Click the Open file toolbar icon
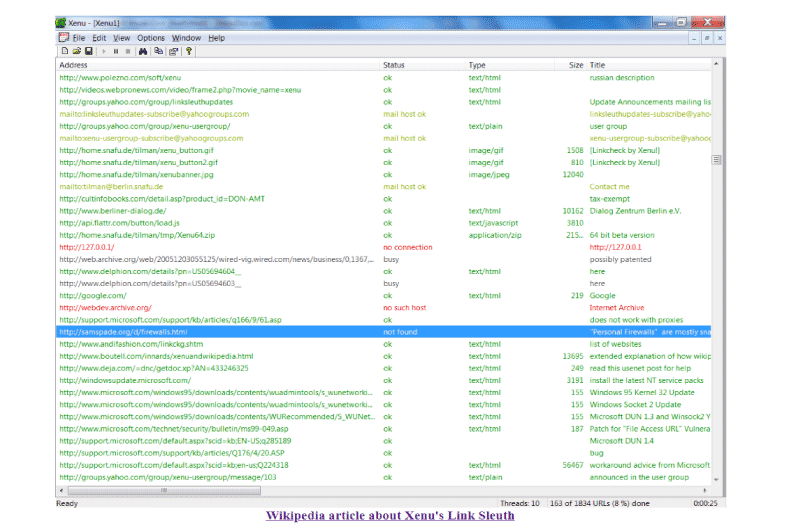The width and height of the screenshot is (800, 530). coord(77,51)
